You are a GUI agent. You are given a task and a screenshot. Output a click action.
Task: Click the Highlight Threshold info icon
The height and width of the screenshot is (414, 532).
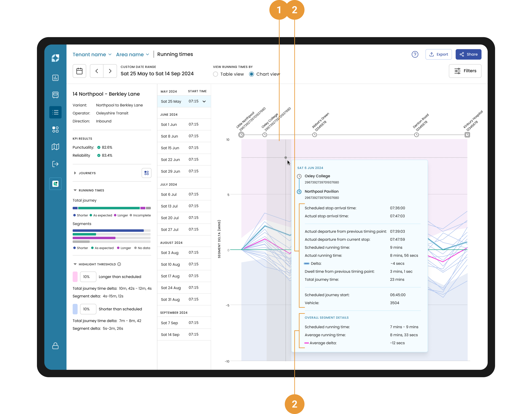click(x=119, y=264)
